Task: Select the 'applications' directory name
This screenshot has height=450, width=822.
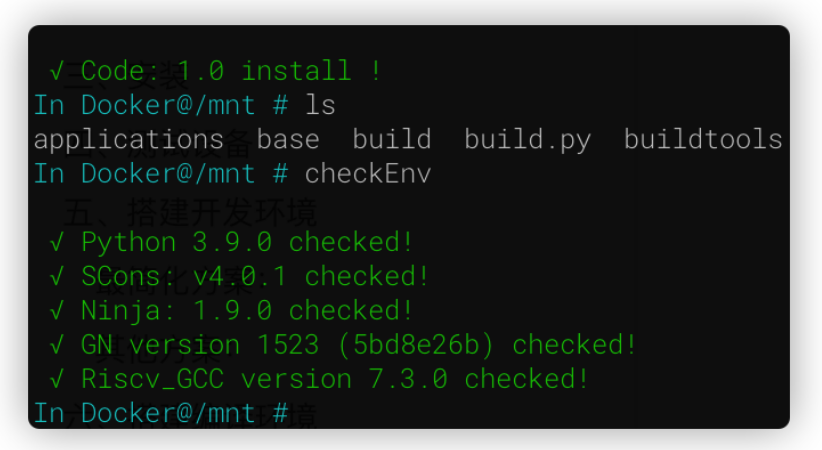Action: pyautogui.click(x=129, y=140)
